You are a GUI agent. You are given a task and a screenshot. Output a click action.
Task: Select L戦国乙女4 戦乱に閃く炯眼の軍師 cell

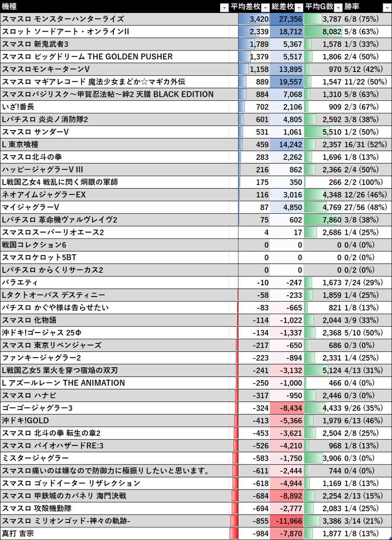[x=115, y=182]
